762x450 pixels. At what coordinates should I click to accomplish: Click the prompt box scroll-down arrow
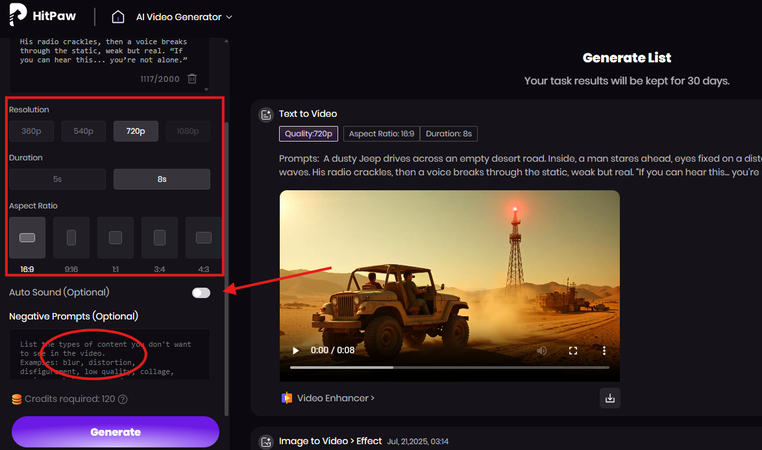207,89
